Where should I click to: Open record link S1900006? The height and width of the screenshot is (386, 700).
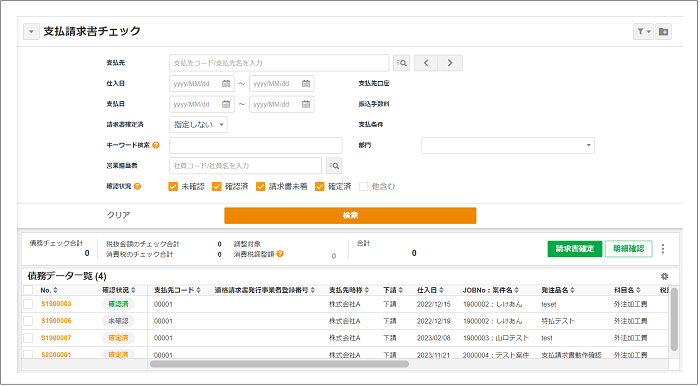pyautogui.click(x=56, y=321)
